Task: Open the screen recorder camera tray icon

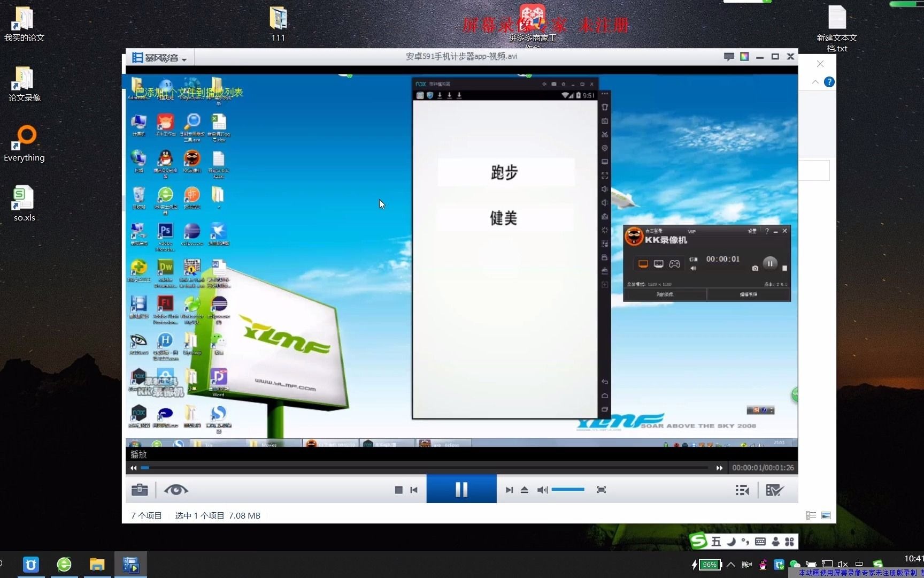Action: (x=746, y=564)
